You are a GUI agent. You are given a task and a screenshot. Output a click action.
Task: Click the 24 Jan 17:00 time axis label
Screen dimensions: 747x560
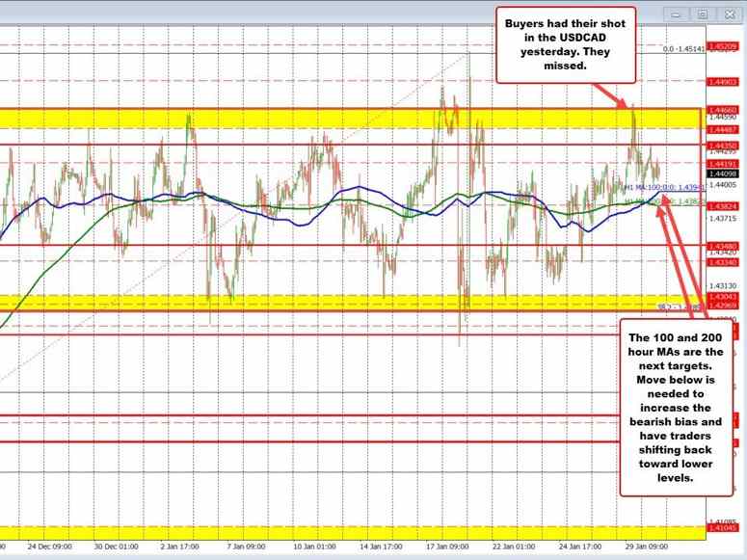click(580, 547)
